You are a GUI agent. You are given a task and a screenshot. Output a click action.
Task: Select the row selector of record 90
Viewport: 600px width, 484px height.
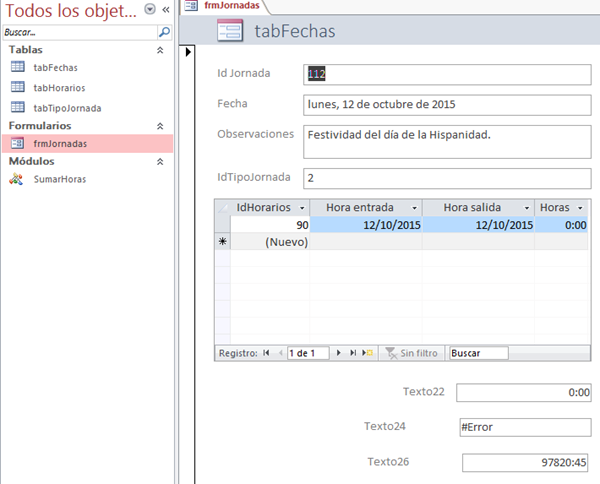coord(222,225)
